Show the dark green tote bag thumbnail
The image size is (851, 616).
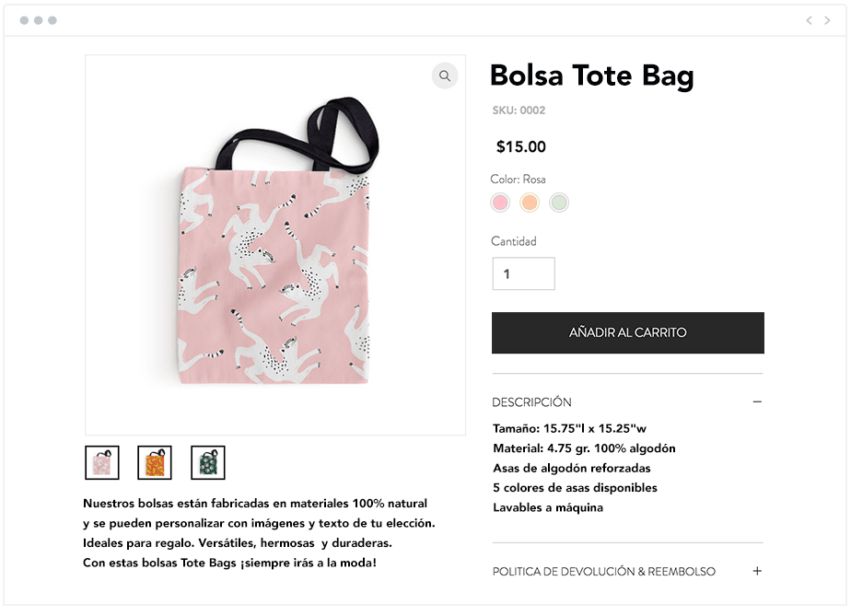tap(208, 462)
